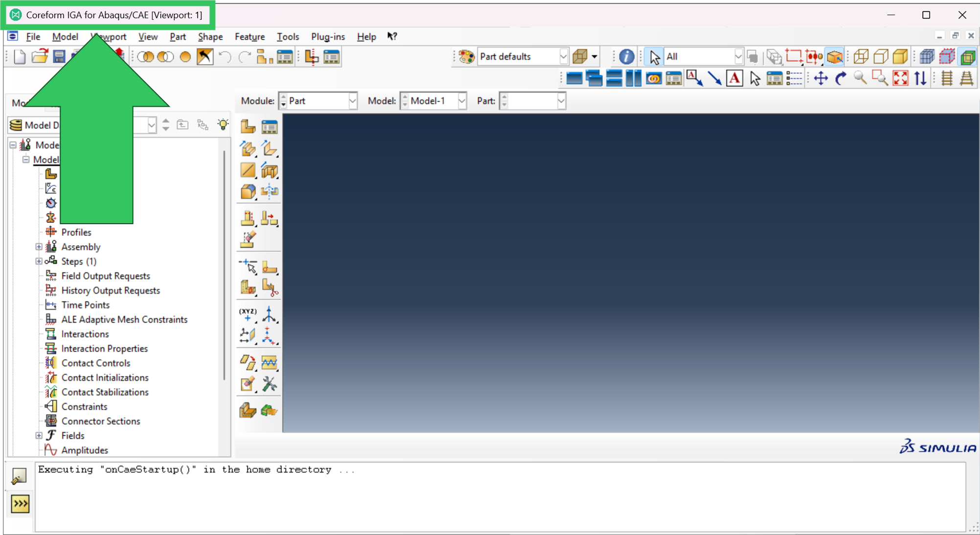Screen dimensions: 980x535
Task: Click the Redo arrow icon
Action: point(245,57)
